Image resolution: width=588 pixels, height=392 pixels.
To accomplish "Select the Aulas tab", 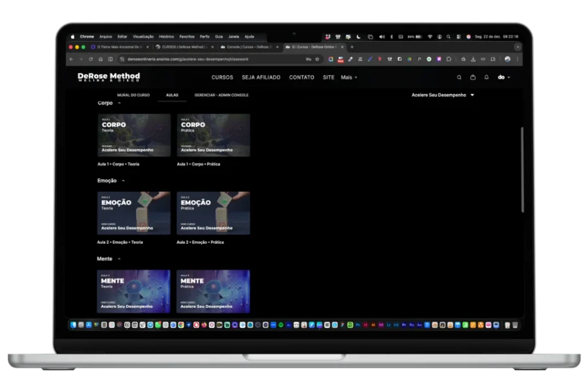I will click(172, 95).
